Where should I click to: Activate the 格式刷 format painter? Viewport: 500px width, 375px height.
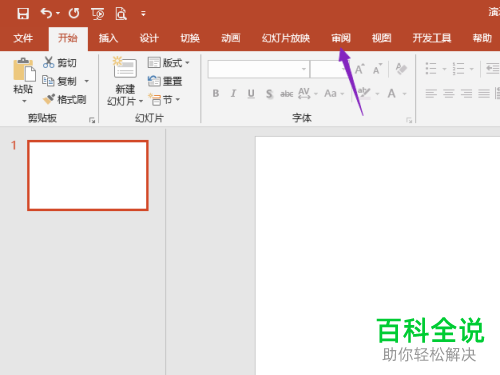[x=65, y=99]
